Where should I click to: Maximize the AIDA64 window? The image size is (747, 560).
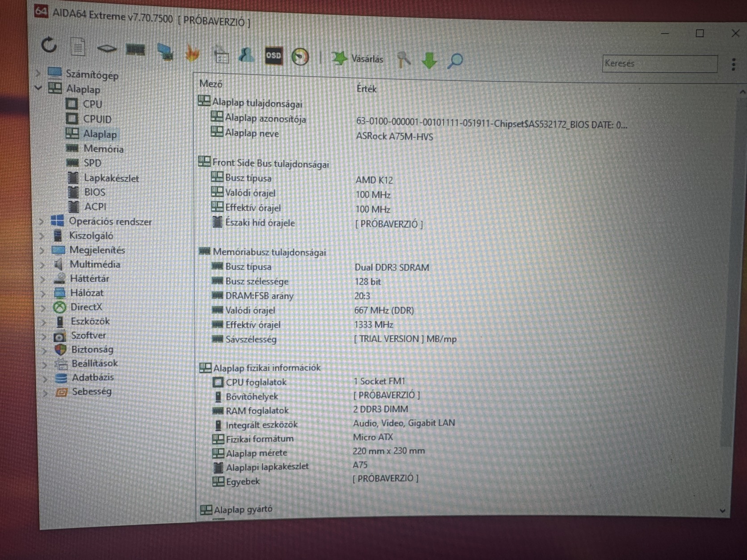coord(700,33)
